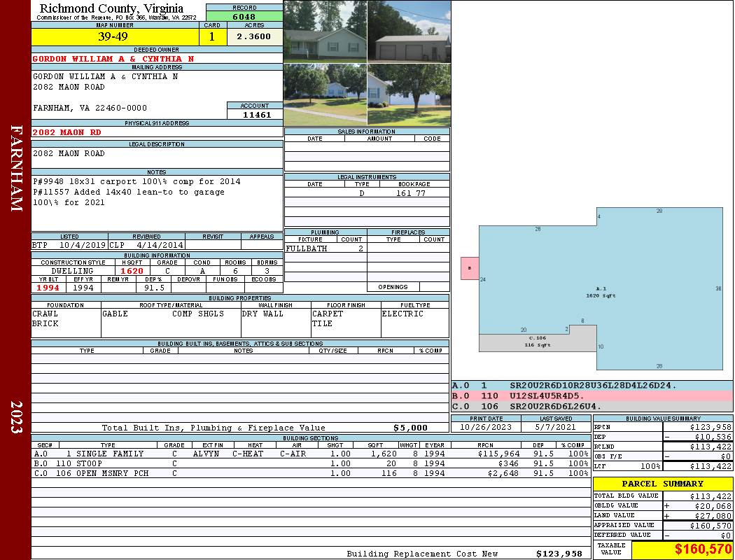Click the PARCEL SUMMARY yellow header
The image size is (735, 560).
pyautogui.click(x=662, y=484)
